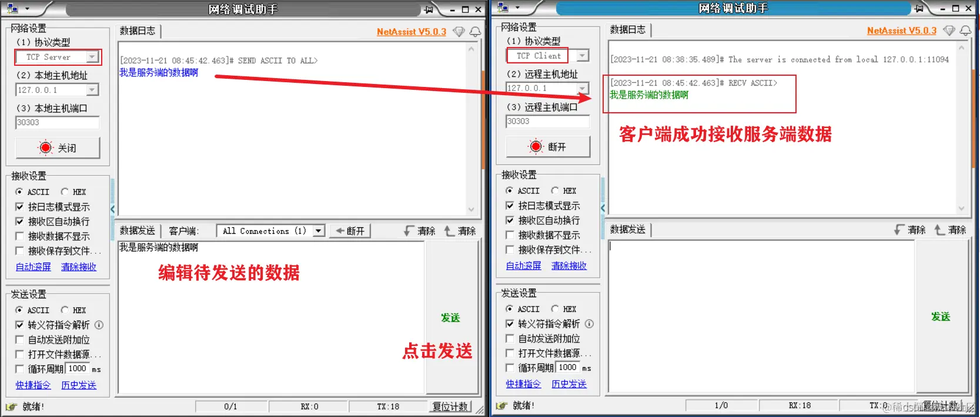Click the status icon in the left window status bar
This screenshot has width=980, height=417.
click(x=11, y=406)
